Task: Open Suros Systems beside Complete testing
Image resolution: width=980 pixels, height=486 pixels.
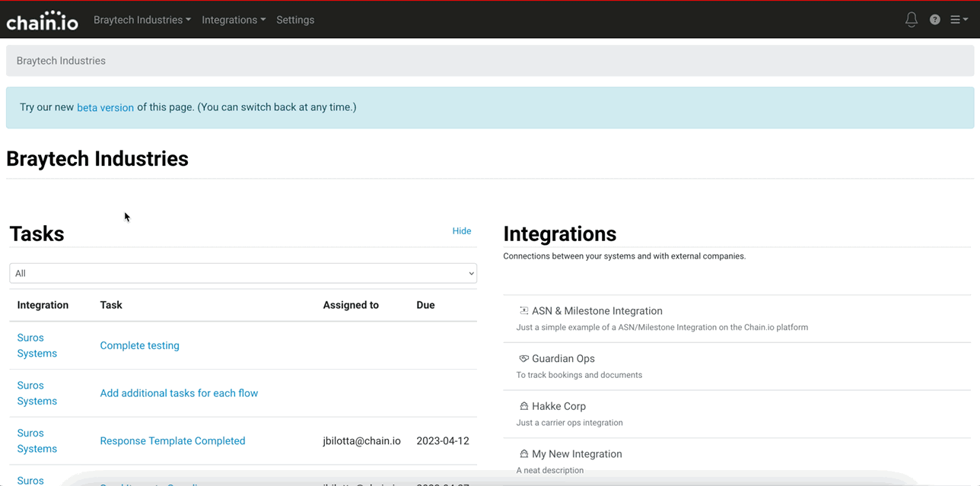Action: pyautogui.click(x=37, y=345)
